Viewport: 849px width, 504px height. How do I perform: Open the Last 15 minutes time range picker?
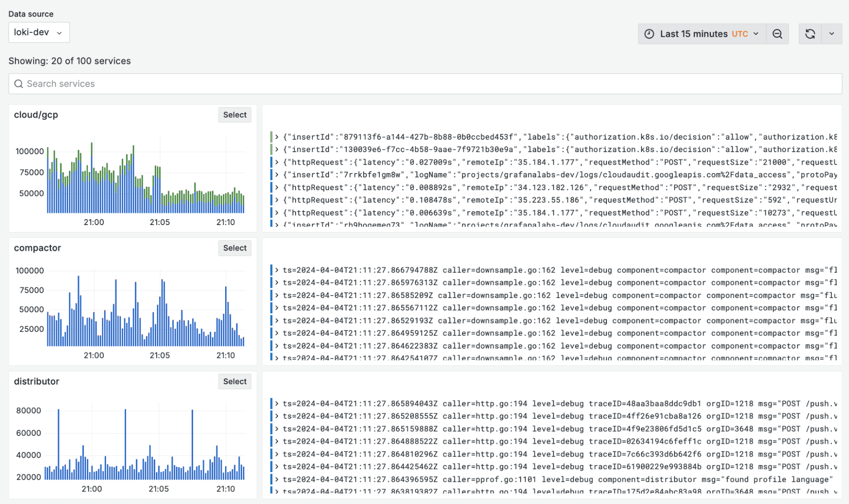(693, 34)
